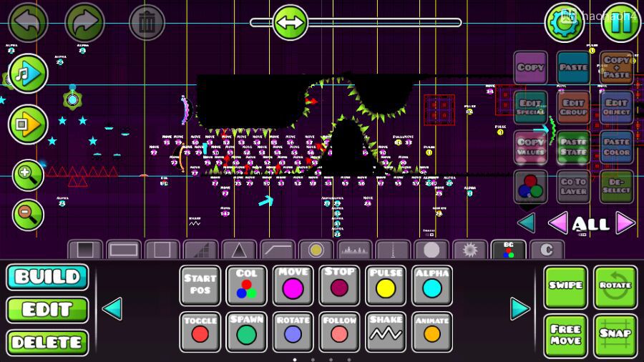Start level playtest button

(28, 124)
